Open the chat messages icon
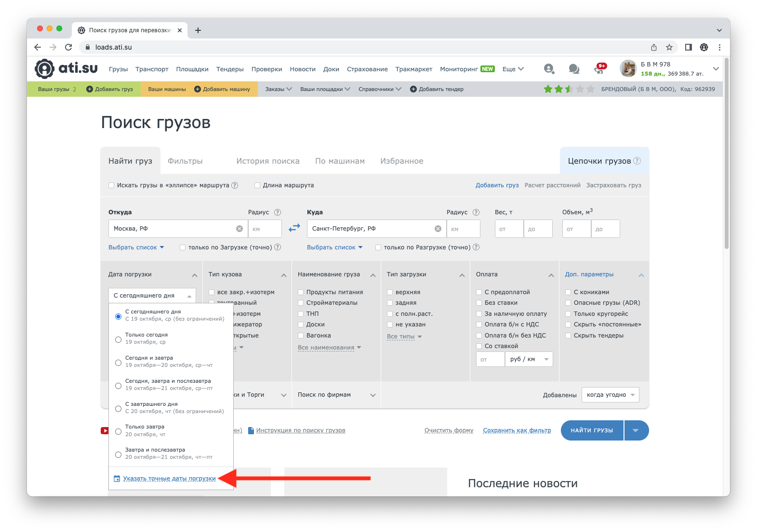Image resolution: width=757 pixels, height=532 pixels. [x=574, y=69]
